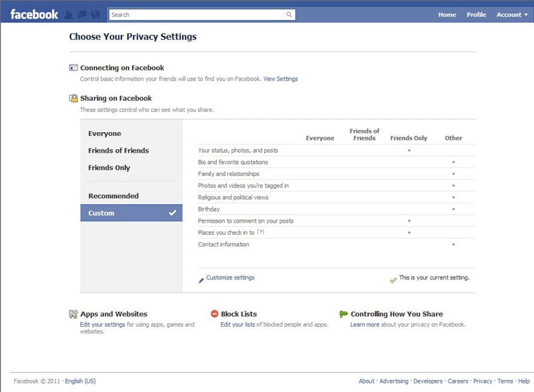Click 'Religious and political views' row
Screen dimensions: 534x392
click(336, 197)
